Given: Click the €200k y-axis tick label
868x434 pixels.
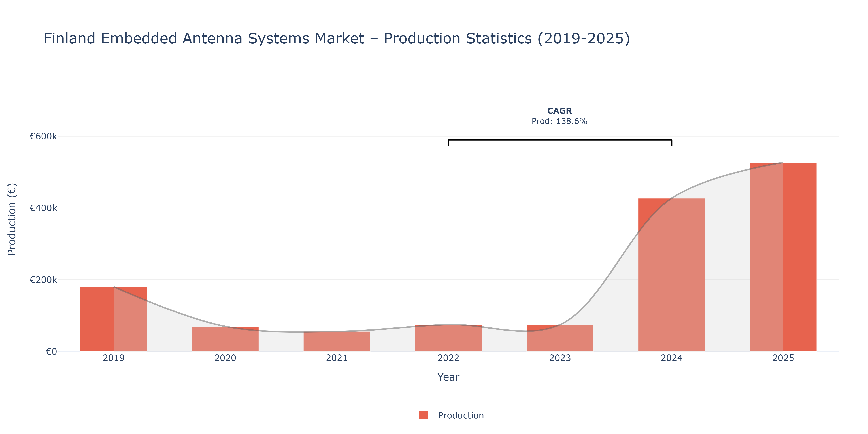Looking at the screenshot, I should tap(43, 280).
